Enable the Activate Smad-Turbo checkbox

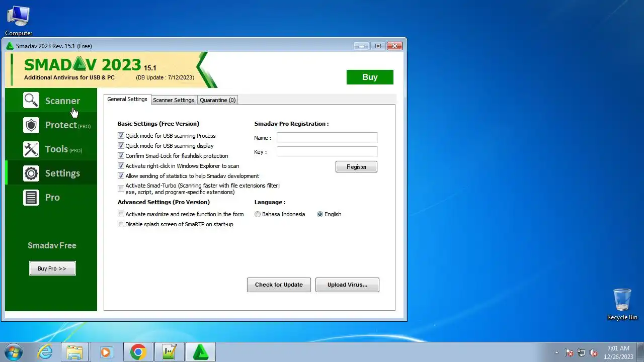pyautogui.click(x=121, y=189)
